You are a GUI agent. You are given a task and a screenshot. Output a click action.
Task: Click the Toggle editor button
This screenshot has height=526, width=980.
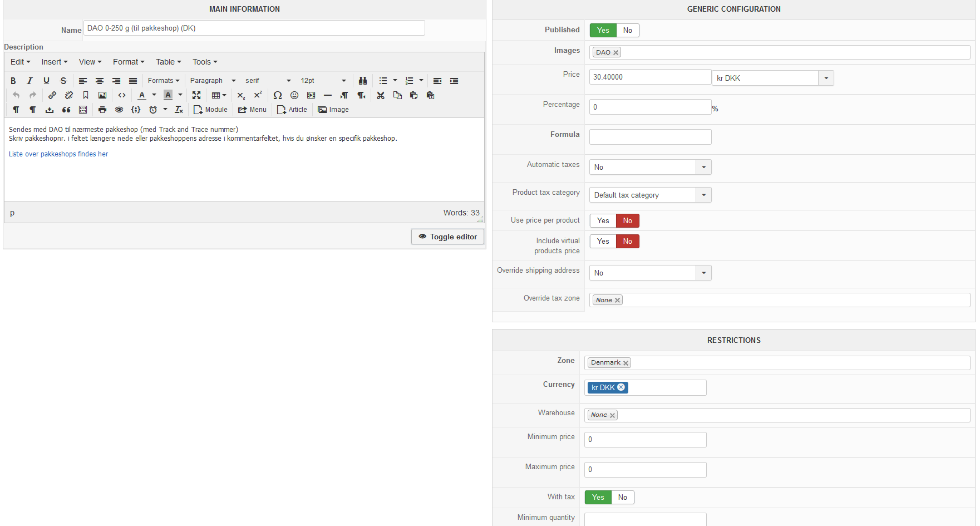point(447,237)
